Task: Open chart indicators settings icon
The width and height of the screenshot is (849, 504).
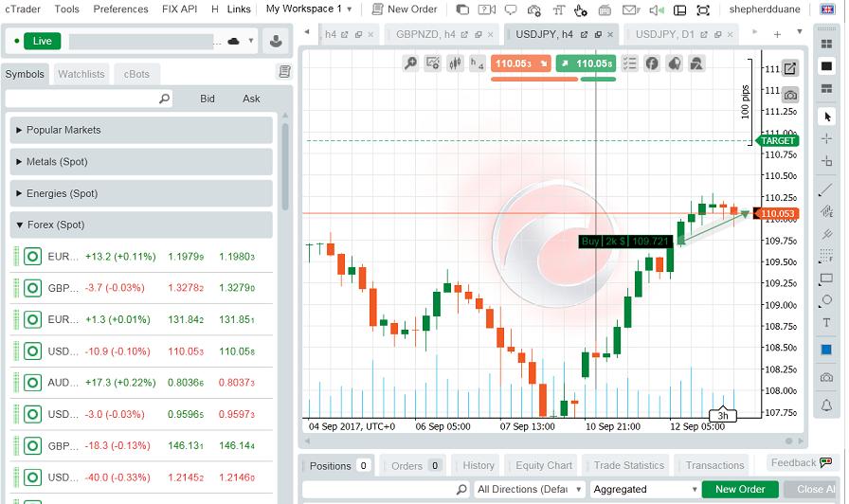Action: [433, 63]
